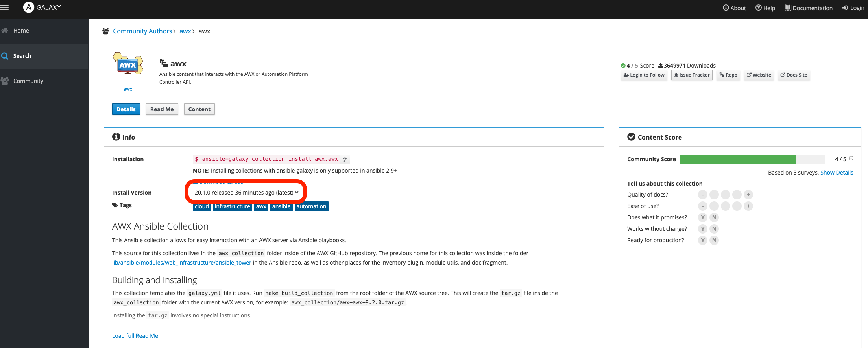The height and width of the screenshot is (348, 868).
Task: Expand Load full Read Me
Action: (x=135, y=336)
